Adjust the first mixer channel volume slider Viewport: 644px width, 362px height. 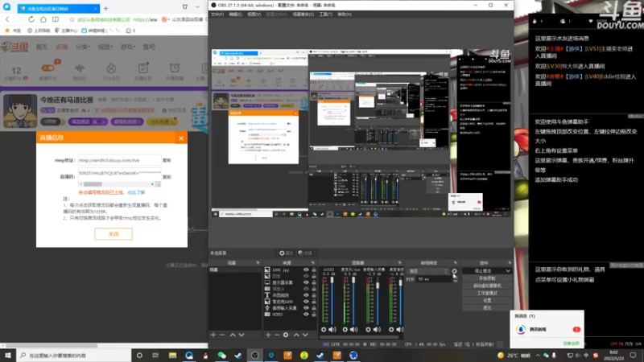[x=332, y=299]
